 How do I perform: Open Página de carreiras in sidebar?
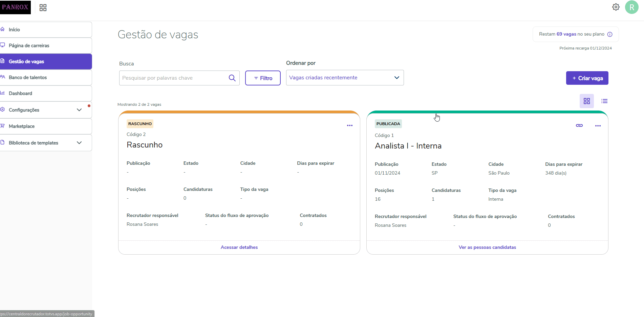pyautogui.click(x=46, y=45)
